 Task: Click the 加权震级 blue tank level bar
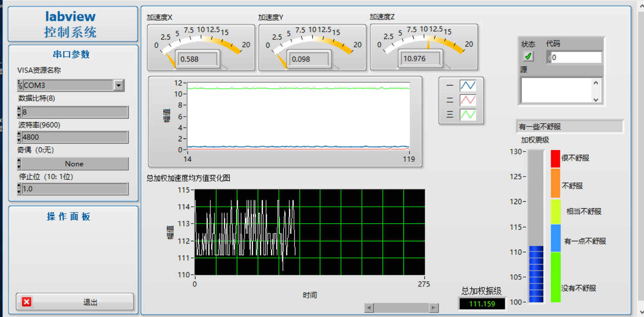pos(536,274)
